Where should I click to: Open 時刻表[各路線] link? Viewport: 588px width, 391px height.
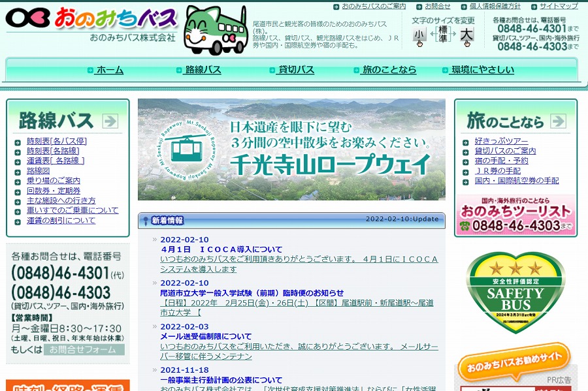click(53, 151)
